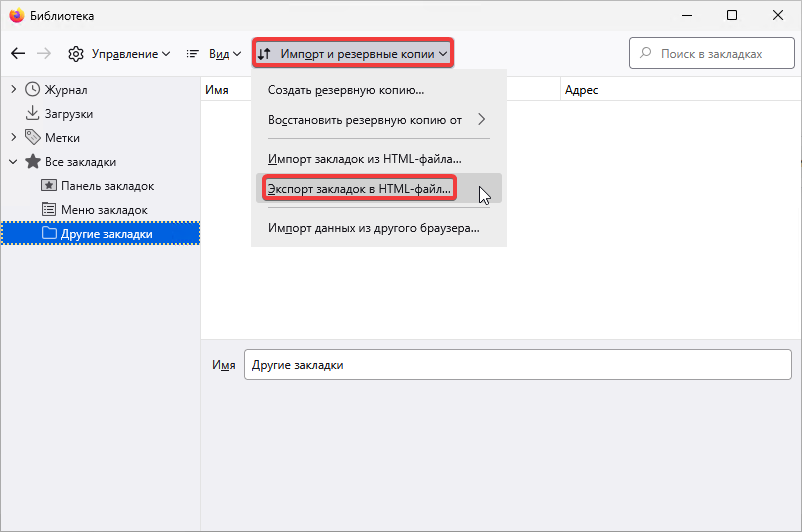This screenshot has height=532, width=802.
Task: Select the Другие закладки folder
Action: coord(106,234)
